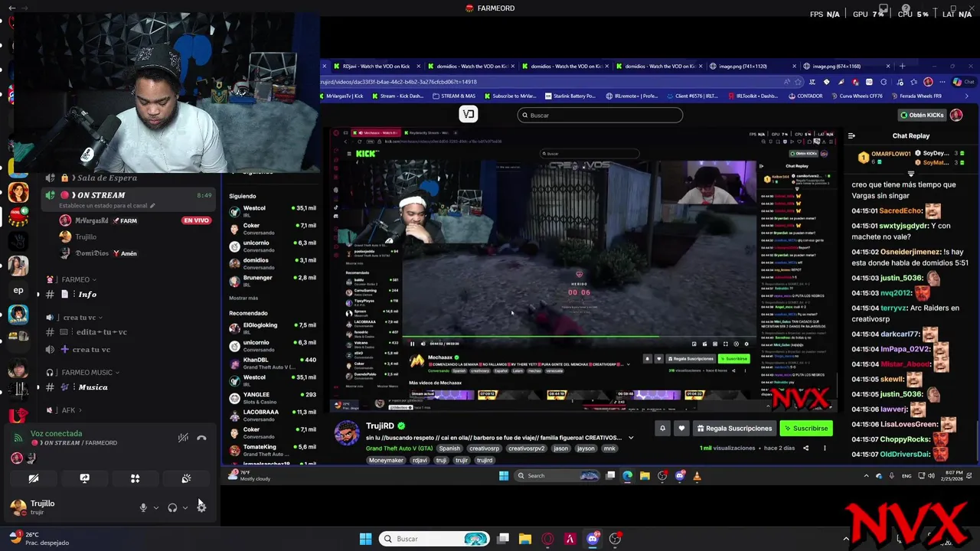The image size is (980, 551).
Task: Toggle the Kick sidebar logo button
Action: [468, 115]
